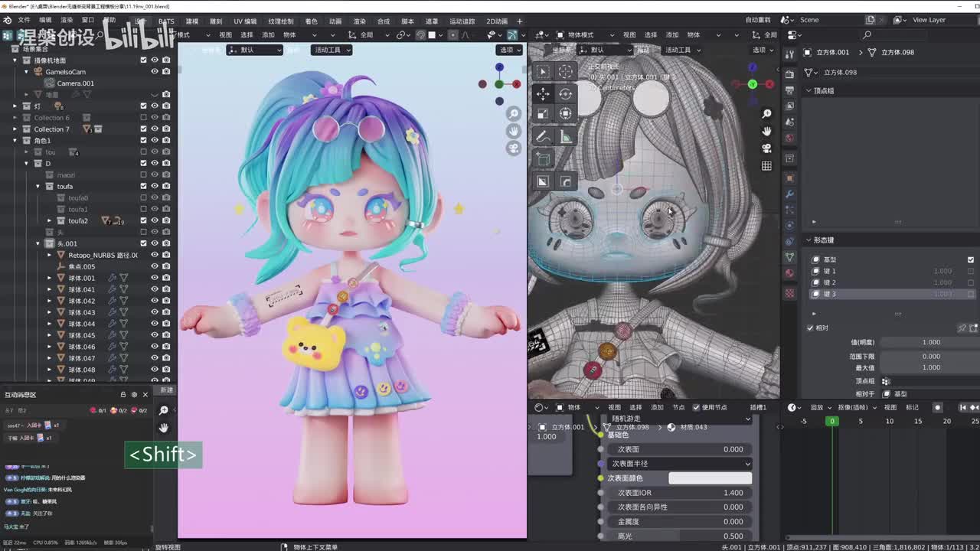Adjust the 高光 value slider
The image size is (980, 551).
click(680, 536)
